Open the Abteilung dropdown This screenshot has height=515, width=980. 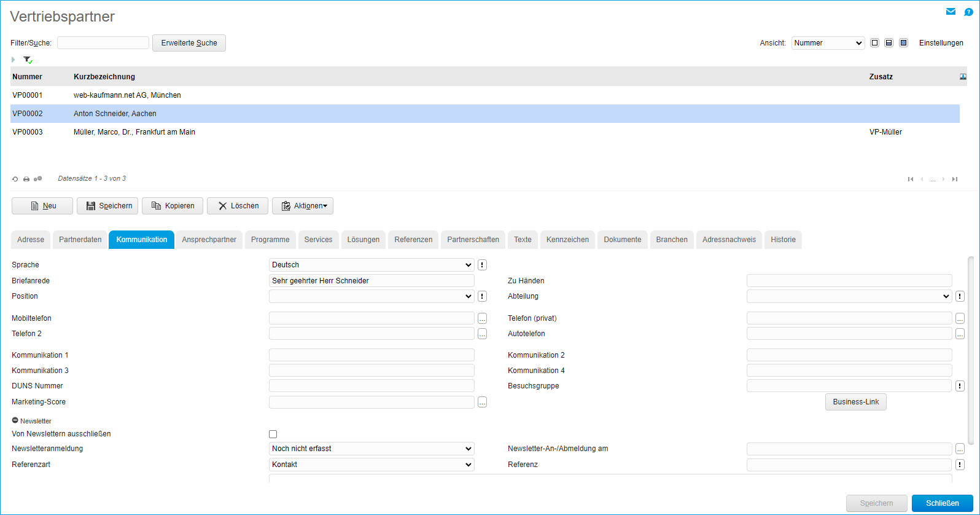click(x=849, y=296)
